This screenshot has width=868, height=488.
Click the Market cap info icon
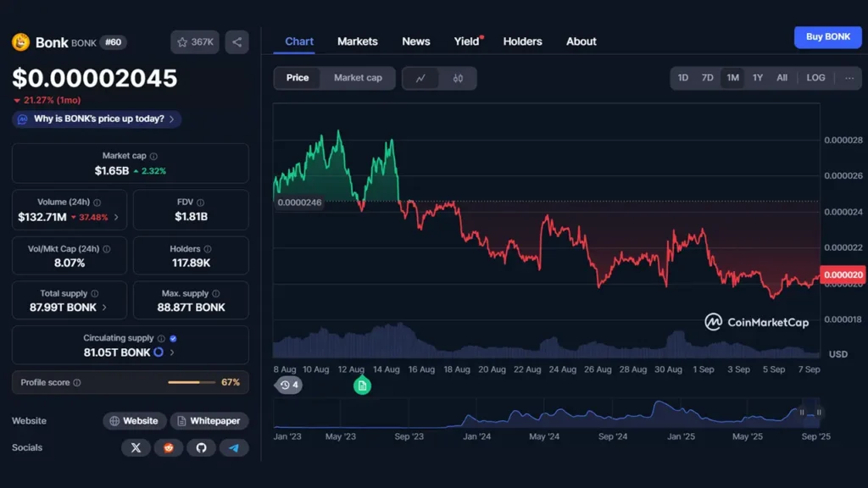click(153, 156)
